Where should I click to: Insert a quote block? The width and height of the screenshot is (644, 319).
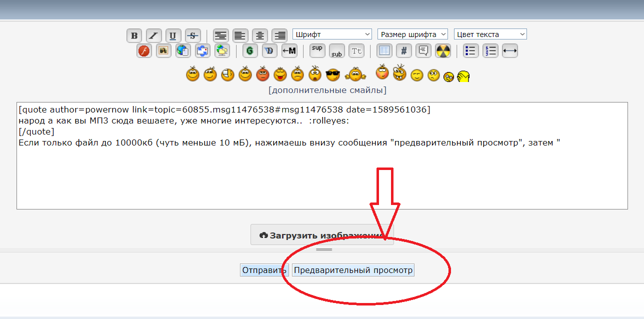pos(423,50)
